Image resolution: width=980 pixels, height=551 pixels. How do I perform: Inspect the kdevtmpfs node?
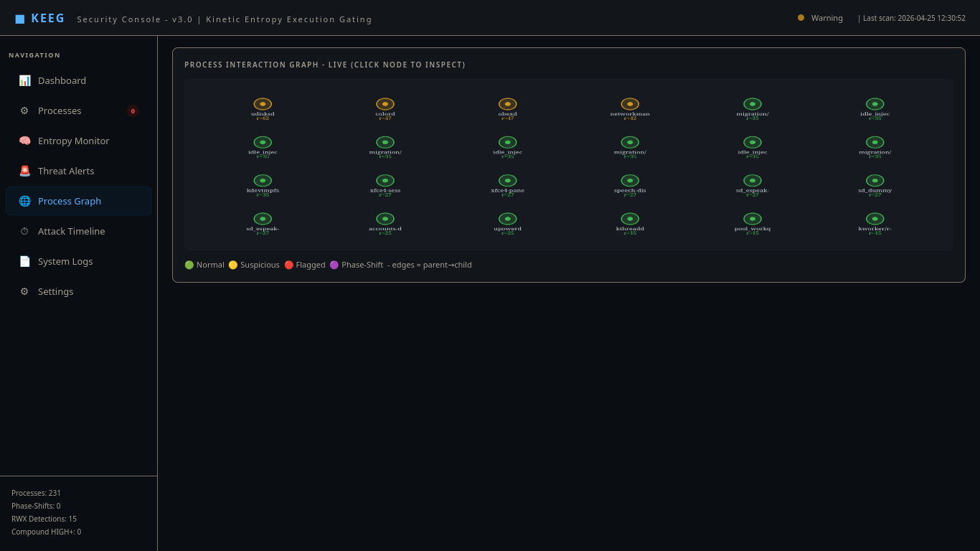[x=263, y=181]
